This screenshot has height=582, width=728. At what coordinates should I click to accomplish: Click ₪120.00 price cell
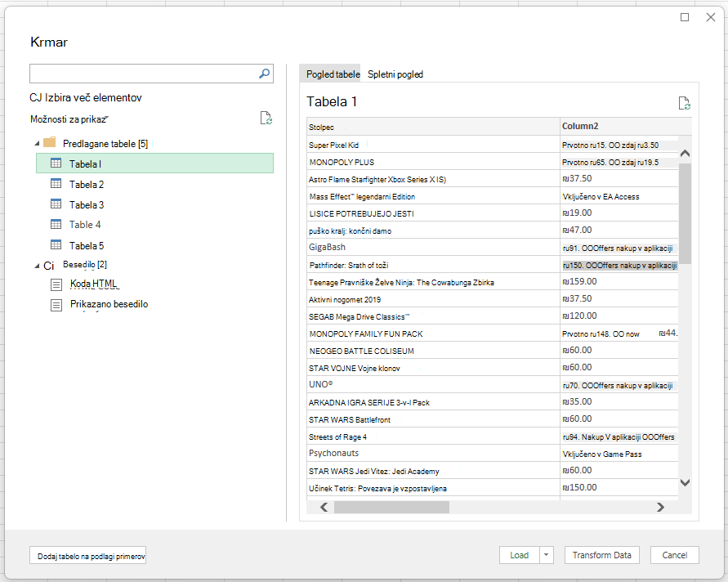(619, 316)
